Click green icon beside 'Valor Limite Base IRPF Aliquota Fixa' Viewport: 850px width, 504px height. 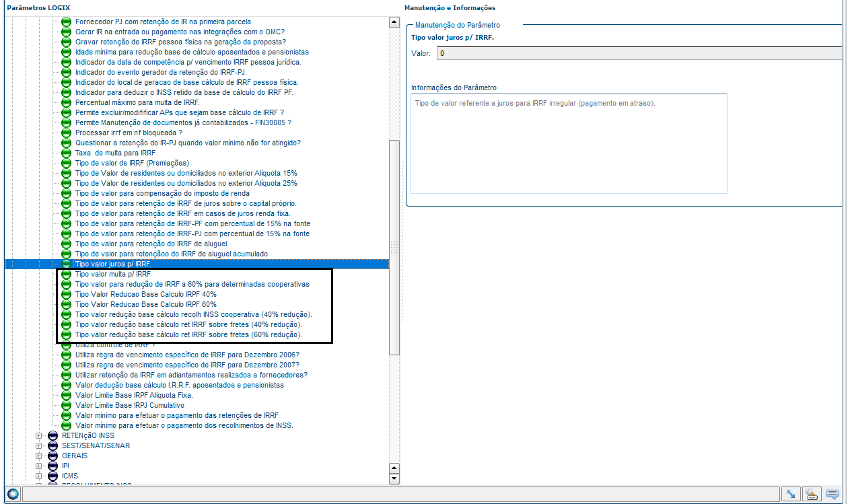pos(66,395)
